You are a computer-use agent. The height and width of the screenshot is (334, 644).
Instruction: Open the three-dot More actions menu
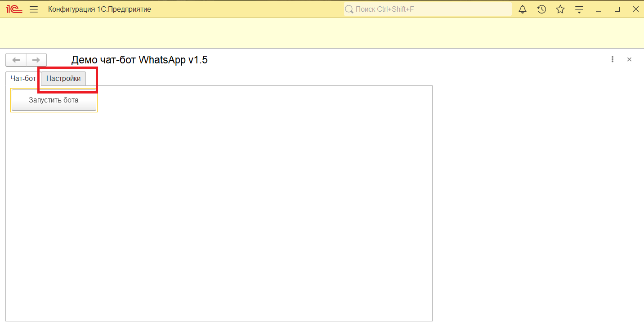[613, 59]
